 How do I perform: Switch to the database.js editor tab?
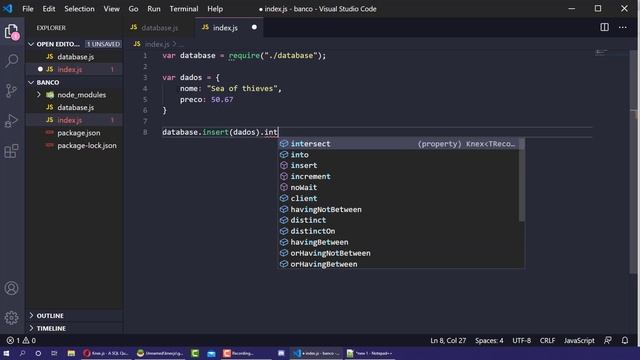[159, 27]
